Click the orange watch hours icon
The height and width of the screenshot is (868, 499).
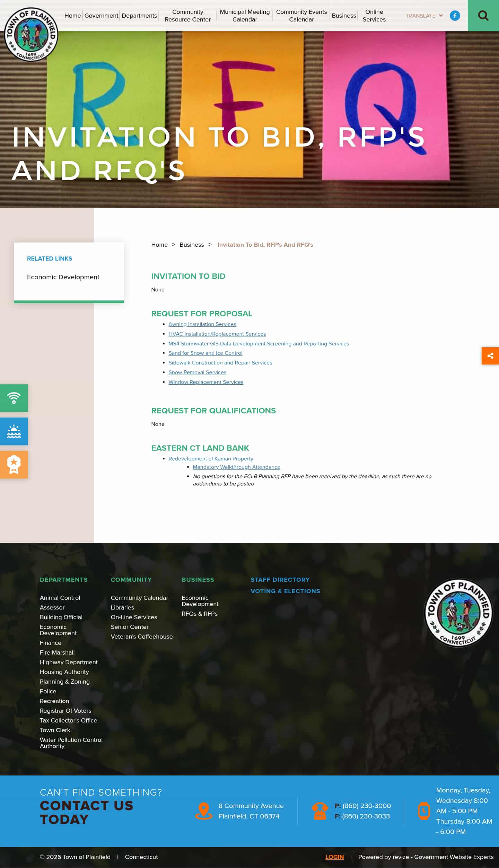[423, 811]
